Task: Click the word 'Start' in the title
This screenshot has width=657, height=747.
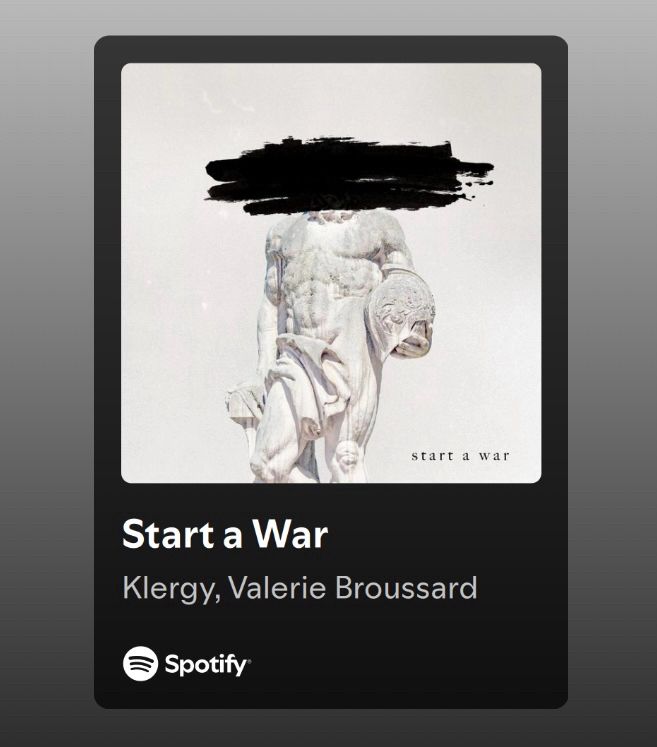Action: pos(168,534)
